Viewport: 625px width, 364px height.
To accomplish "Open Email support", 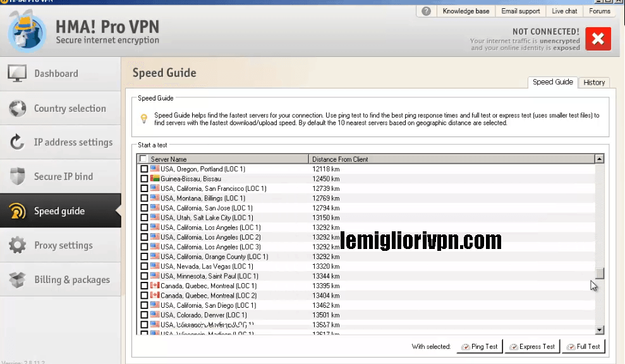I will point(521,11).
